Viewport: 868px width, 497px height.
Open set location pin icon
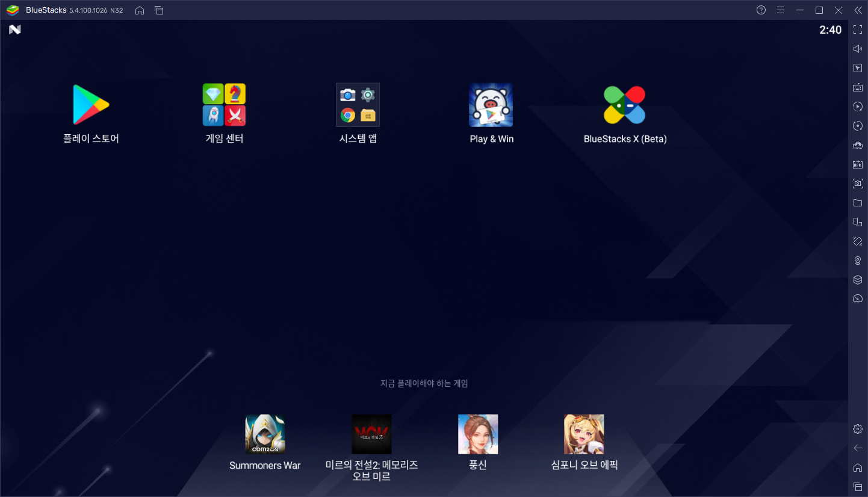(x=858, y=261)
